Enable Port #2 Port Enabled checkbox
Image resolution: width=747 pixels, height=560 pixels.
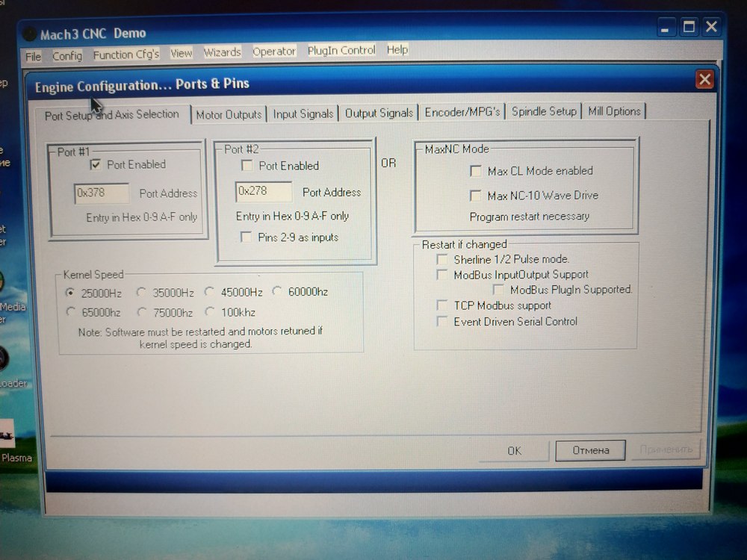point(247,165)
